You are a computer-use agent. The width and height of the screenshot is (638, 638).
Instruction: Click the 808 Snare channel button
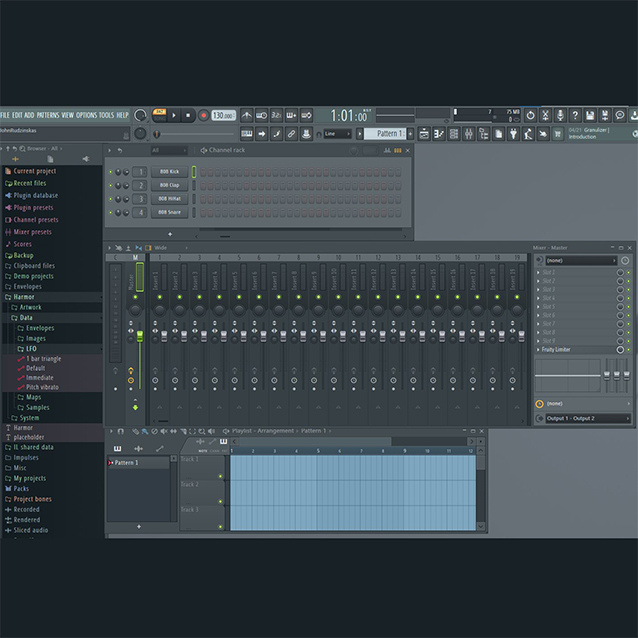coord(170,212)
